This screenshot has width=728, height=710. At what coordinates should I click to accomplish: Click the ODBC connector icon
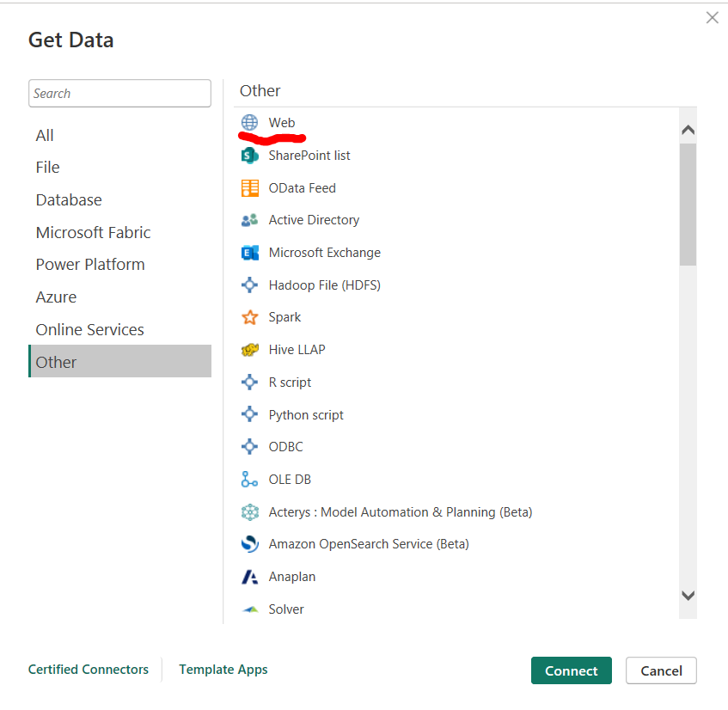click(249, 447)
